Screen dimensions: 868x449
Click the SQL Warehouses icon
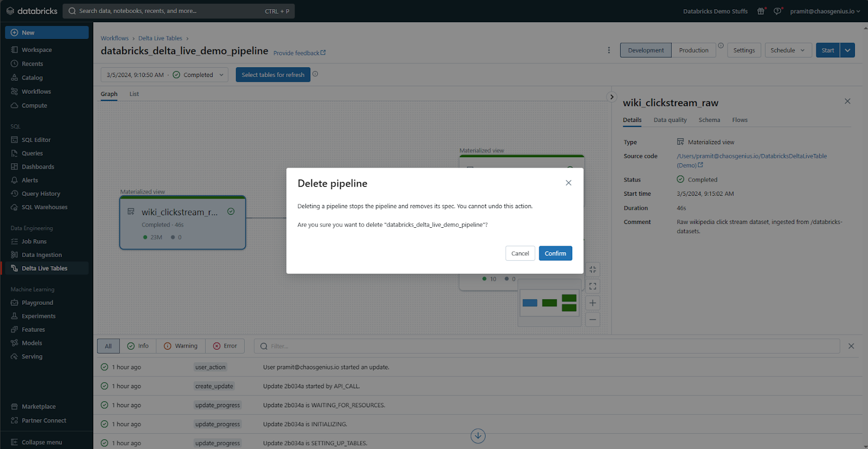pyautogui.click(x=15, y=207)
